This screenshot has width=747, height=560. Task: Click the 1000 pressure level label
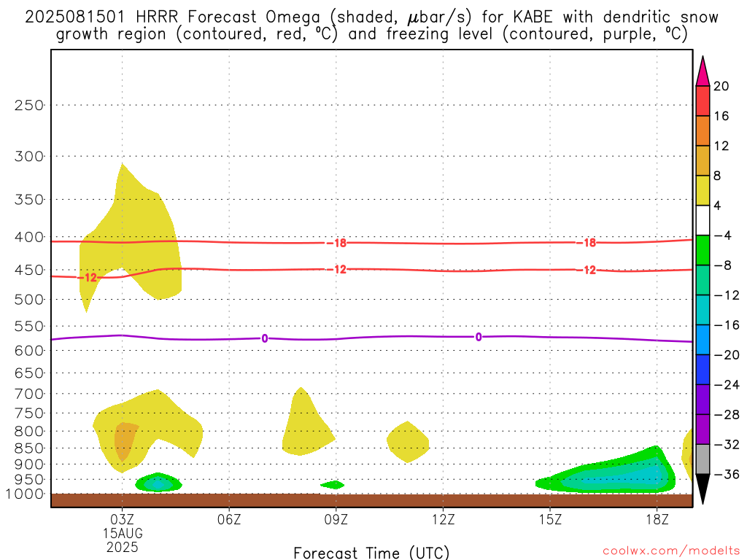click(26, 494)
